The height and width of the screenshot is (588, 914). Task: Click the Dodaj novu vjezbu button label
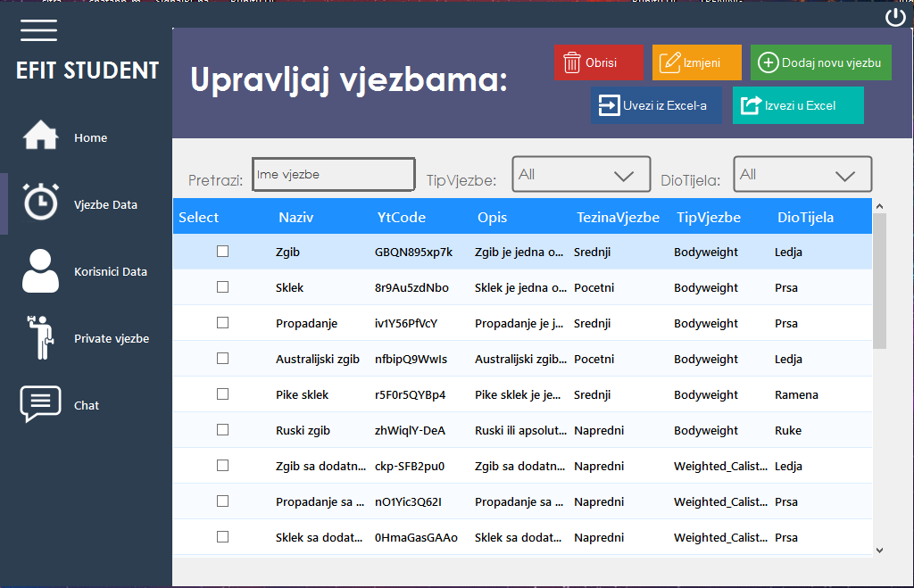pyautogui.click(x=831, y=62)
